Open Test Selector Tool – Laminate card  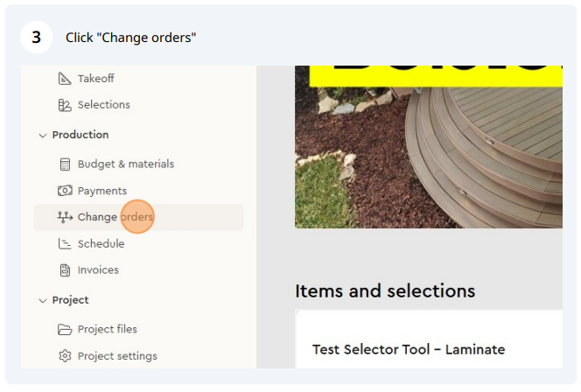click(x=429, y=339)
